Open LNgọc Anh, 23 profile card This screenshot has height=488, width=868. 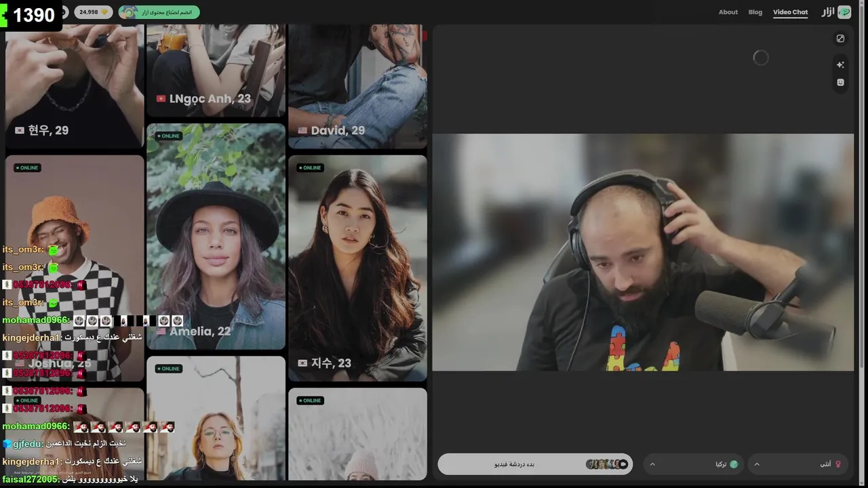click(216, 70)
